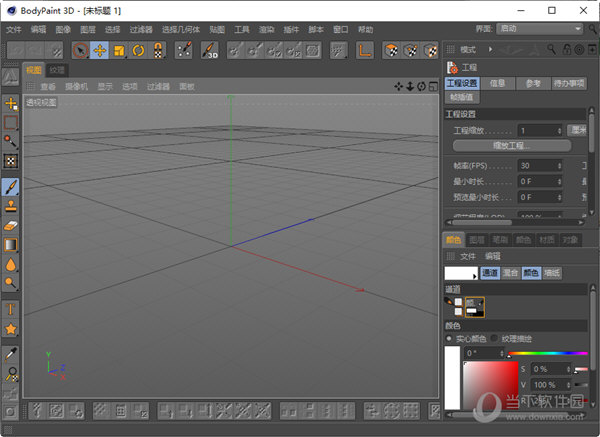The image size is (600, 437).
Task: Click the attribute panel search magnifier
Action: coord(551,49)
